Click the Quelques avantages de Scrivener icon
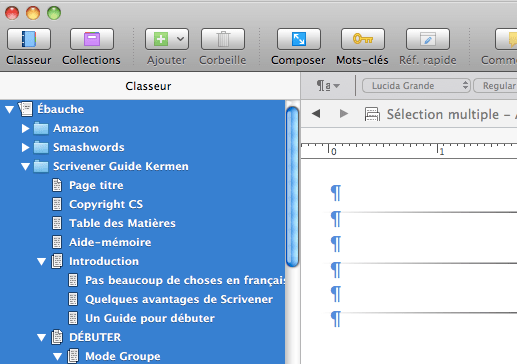 click(x=73, y=299)
